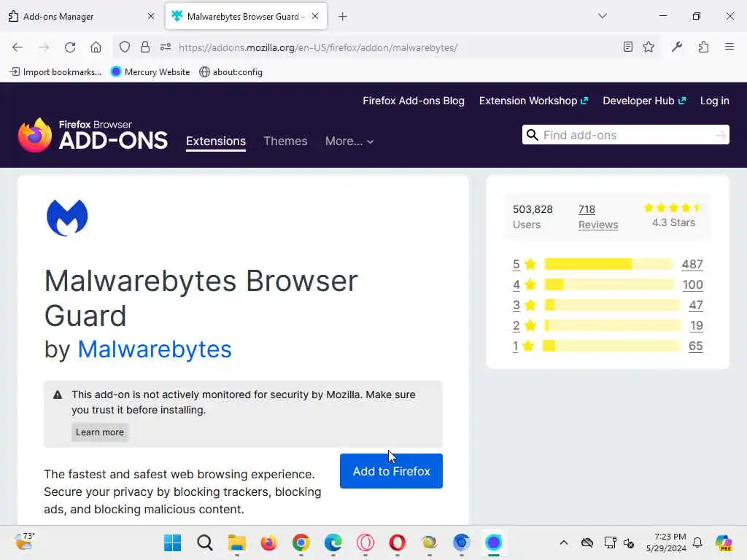This screenshot has width=747, height=560.
Task: Open the Windows Start menu
Action: pos(172,542)
